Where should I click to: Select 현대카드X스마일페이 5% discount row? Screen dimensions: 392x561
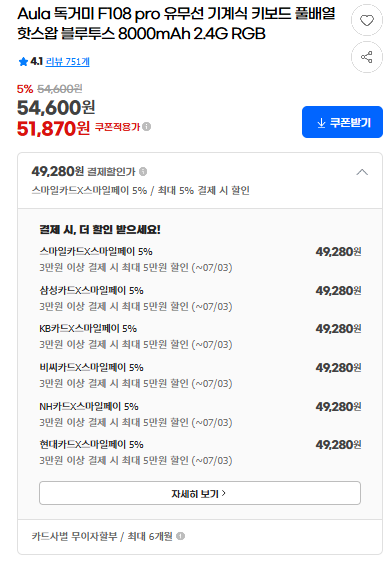200,452
